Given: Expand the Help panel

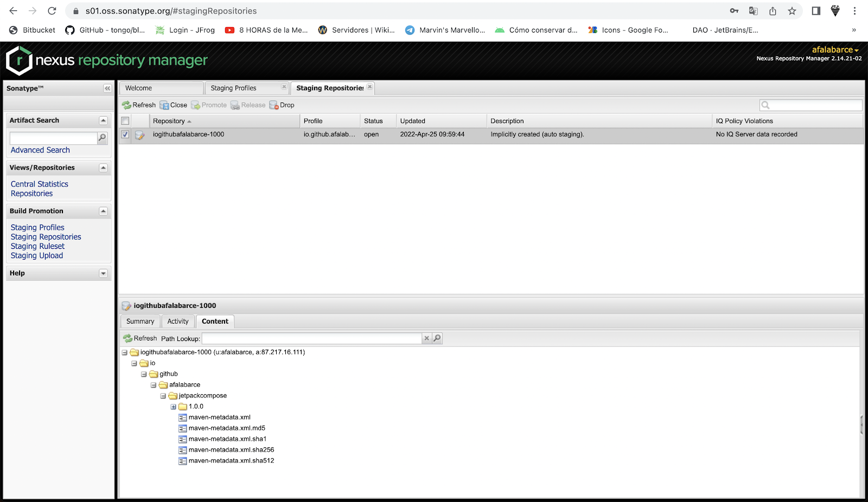Looking at the screenshot, I should 103,274.
